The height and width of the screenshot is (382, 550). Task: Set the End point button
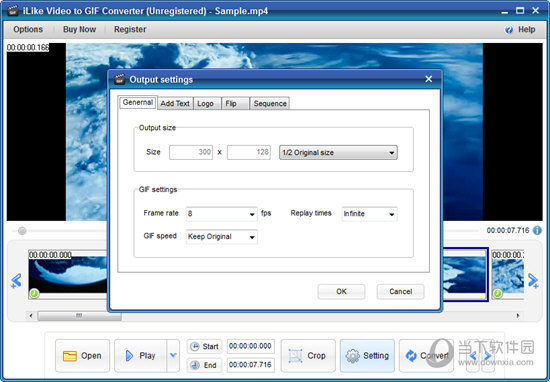(x=204, y=365)
